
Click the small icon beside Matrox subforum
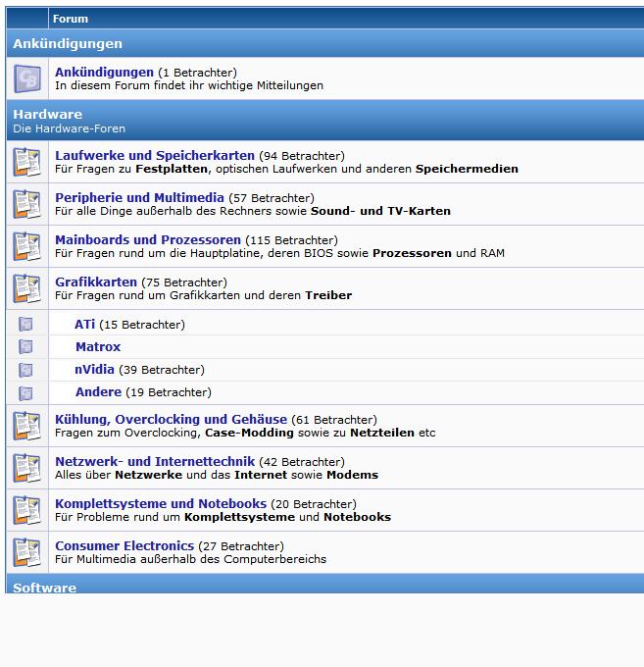coord(25,346)
